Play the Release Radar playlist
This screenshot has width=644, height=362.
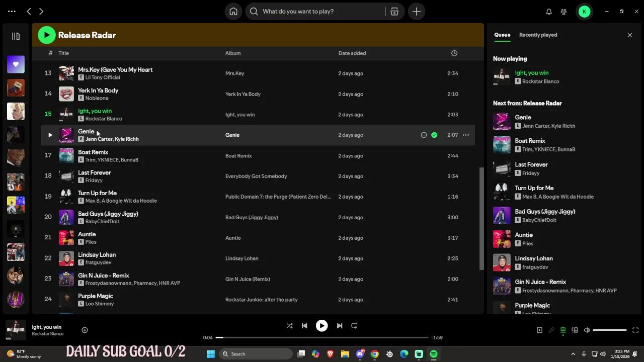(x=47, y=35)
